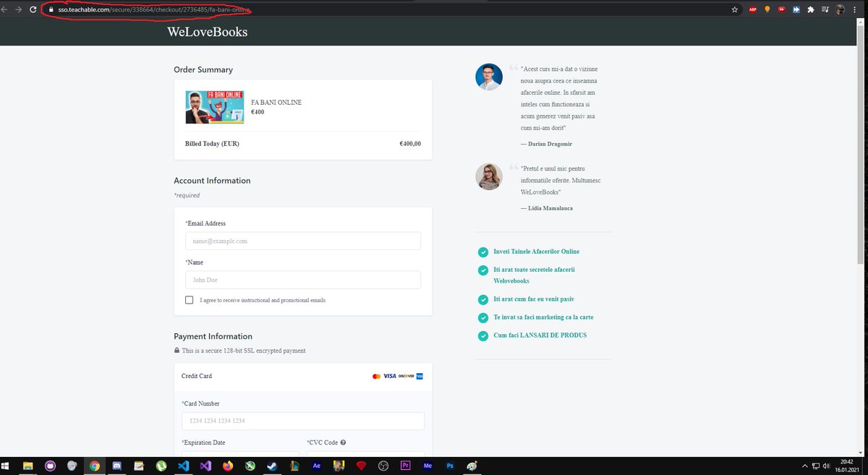Image resolution: width=868 pixels, height=475 pixels.
Task: Open Visual Studio (purple) from the taskbar
Action: point(205,466)
